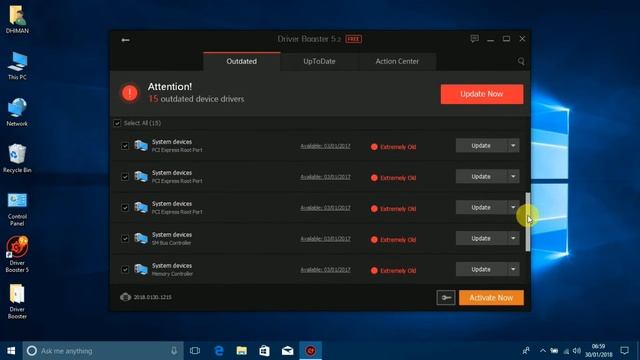Switch to the UpToDate tab

click(319, 61)
